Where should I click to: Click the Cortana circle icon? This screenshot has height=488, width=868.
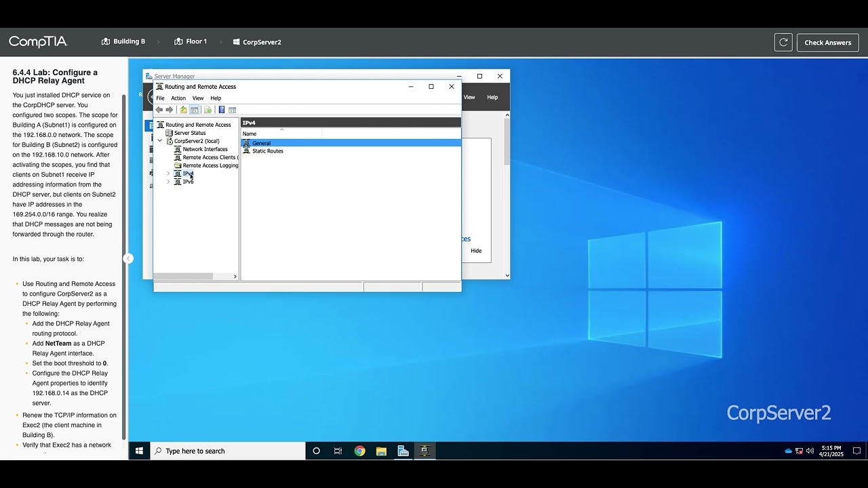point(316,451)
